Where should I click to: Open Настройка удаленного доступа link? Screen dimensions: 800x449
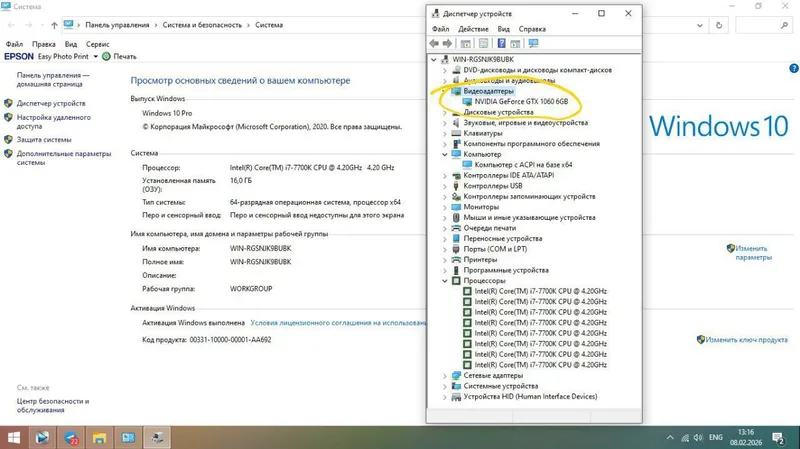(x=54, y=121)
